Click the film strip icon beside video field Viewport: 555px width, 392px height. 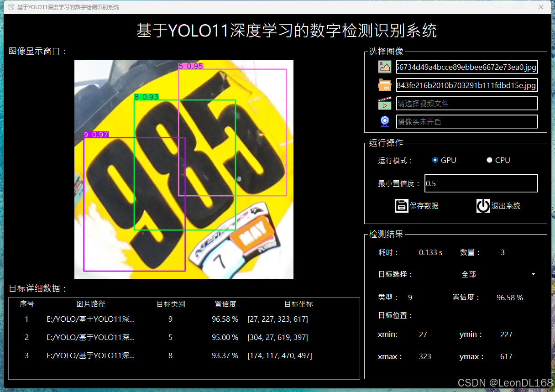[385, 103]
